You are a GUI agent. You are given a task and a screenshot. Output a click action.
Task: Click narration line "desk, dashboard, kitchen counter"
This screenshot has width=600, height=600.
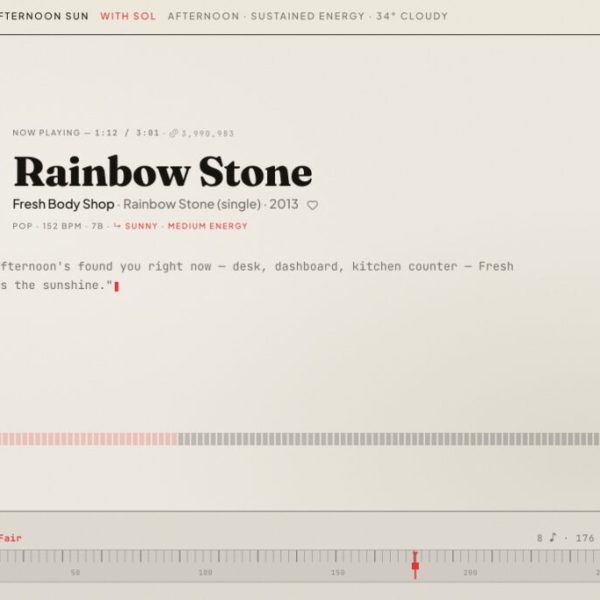click(345, 266)
